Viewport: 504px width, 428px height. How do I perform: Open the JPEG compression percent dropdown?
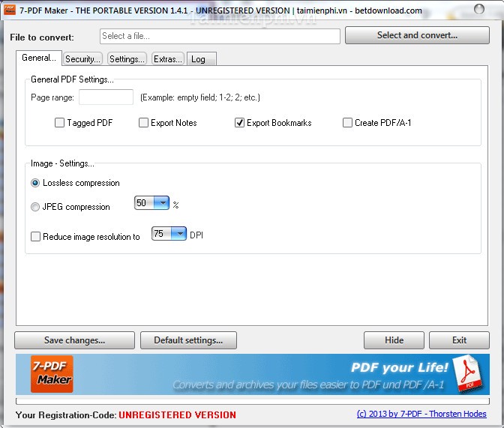(161, 202)
